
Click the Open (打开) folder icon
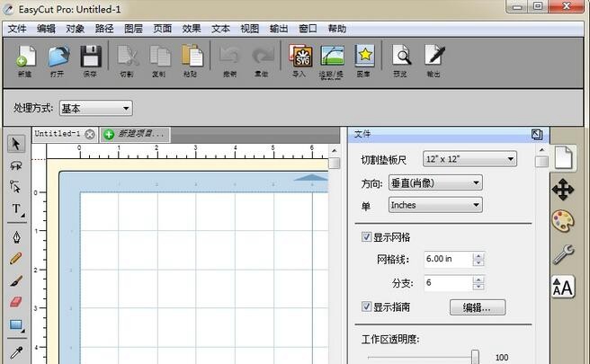point(58,57)
